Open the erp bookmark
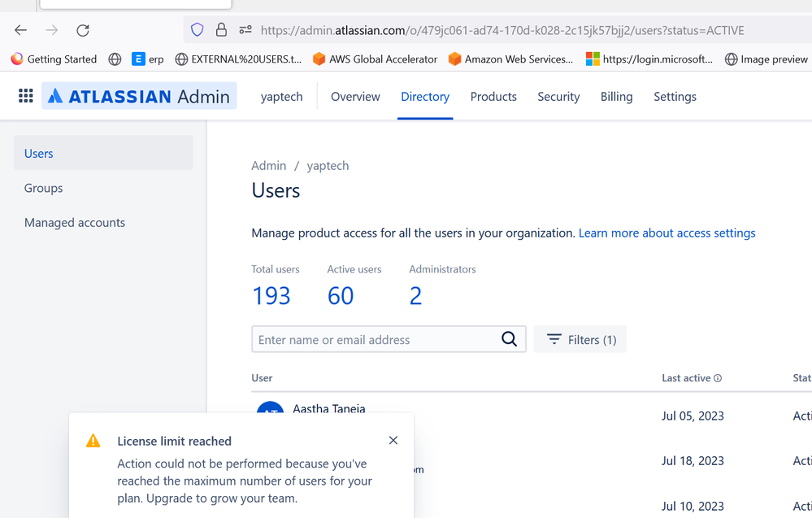Viewport: 812px width, 518px height. [x=148, y=59]
